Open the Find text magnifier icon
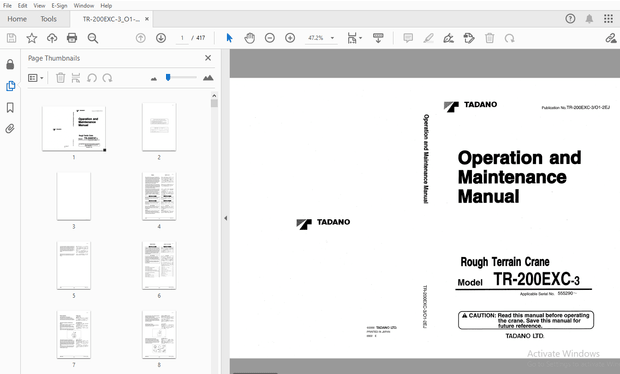Viewport: 620px width, 374px height. point(93,38)
